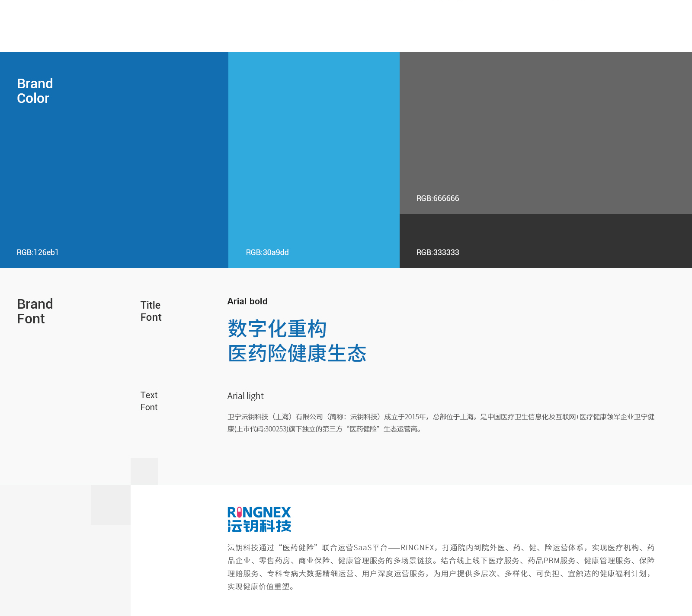Click the blue headline 数字化重构

[x=277, y=329]
